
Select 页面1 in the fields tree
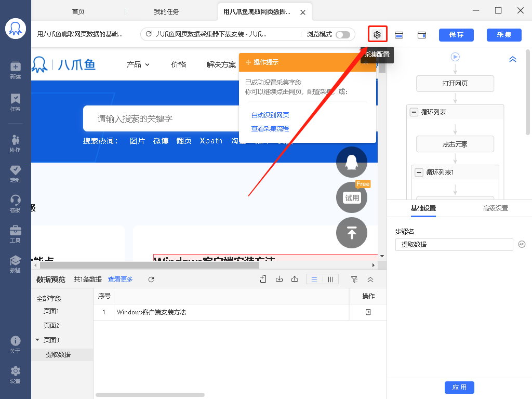tap(51, 311)
